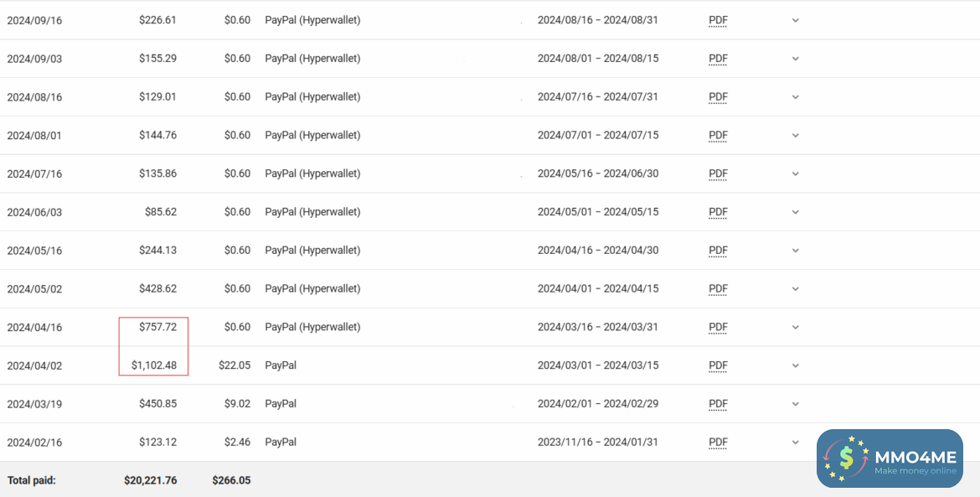Image resolution: width=980 pixels, height=497 pixels.
Task: Expand details for the $757.72 payment
Action: point(796,327)
